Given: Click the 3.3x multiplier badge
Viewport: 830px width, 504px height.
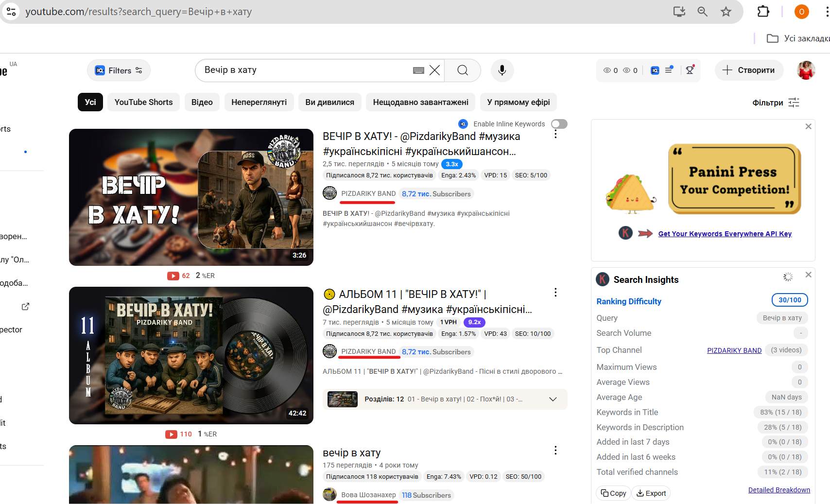Looking at the screenshot, I should [x=452, y=164].
